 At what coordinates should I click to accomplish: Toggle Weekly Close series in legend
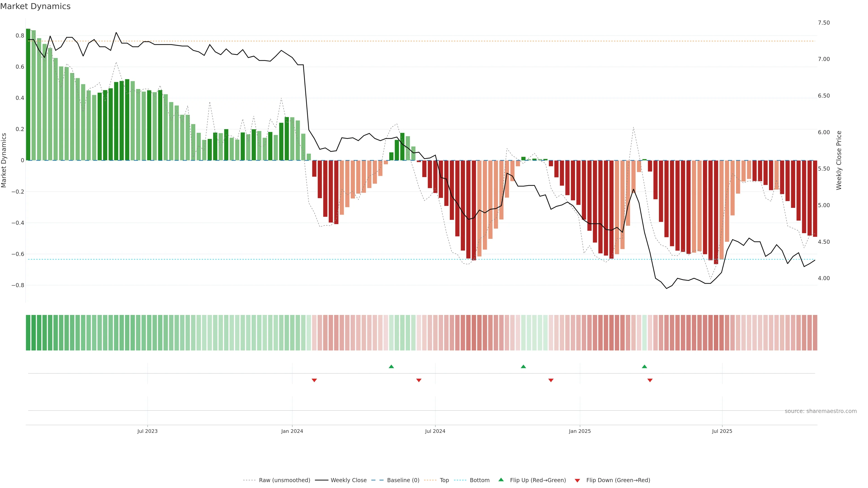(x=348, y=480)
